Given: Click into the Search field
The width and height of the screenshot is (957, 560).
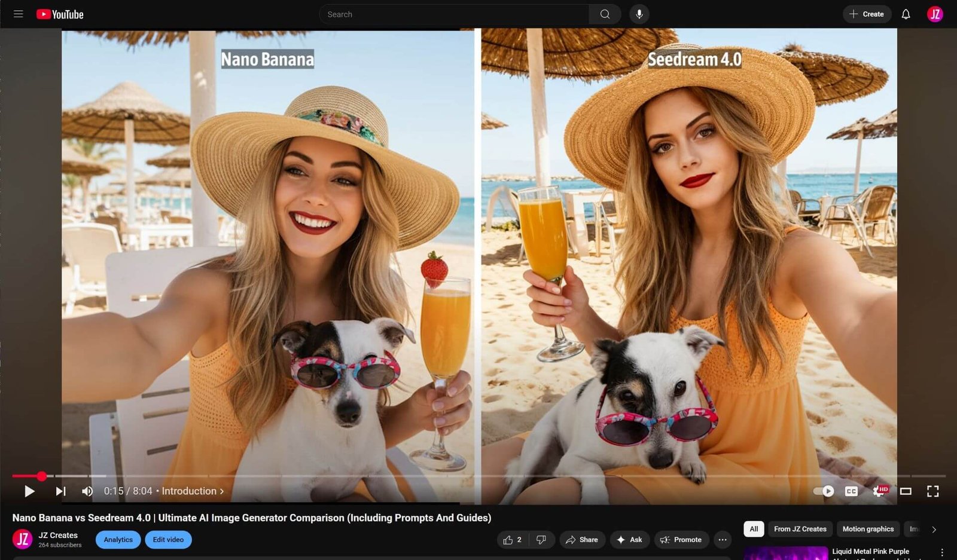Looking at the screenshot, I should coord(455,14).
